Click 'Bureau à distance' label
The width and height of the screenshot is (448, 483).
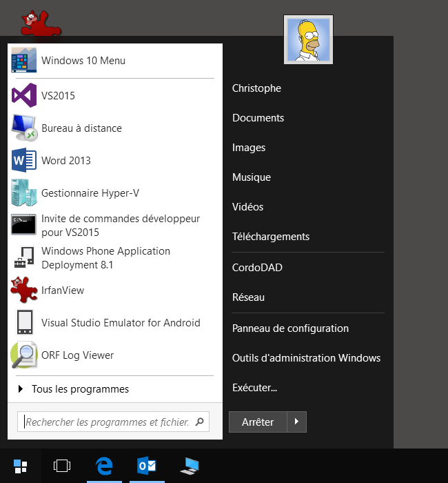(81, 128)
